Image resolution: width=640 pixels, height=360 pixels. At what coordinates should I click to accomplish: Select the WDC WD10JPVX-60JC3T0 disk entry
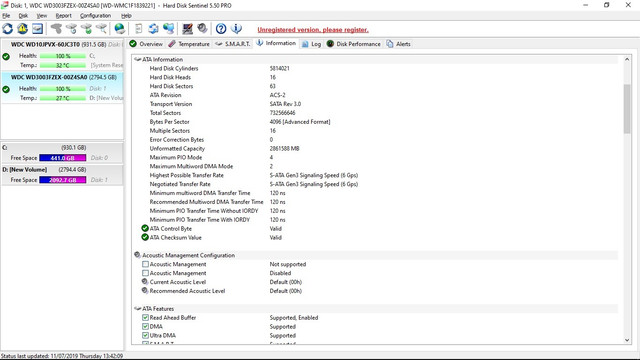(x=62, y=56)
